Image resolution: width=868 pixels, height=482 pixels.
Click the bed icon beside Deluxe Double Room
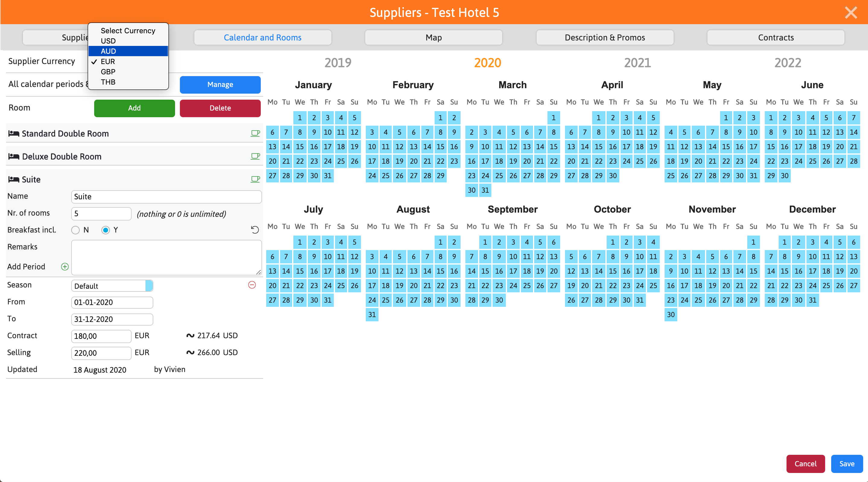(14, 156)
